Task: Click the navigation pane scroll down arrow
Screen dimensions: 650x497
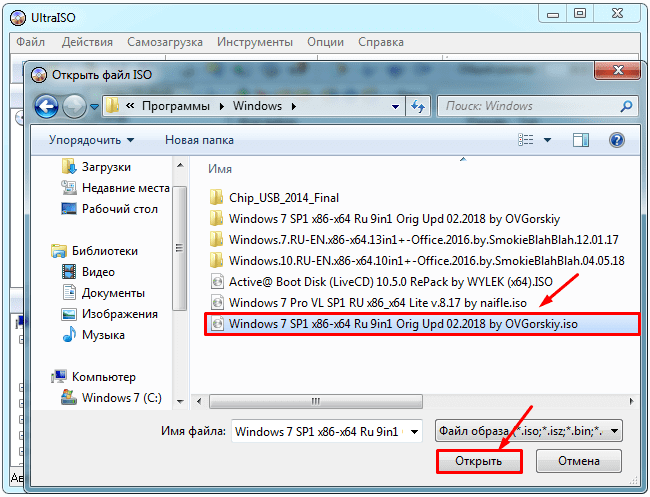Action: [x=180, y=401]
